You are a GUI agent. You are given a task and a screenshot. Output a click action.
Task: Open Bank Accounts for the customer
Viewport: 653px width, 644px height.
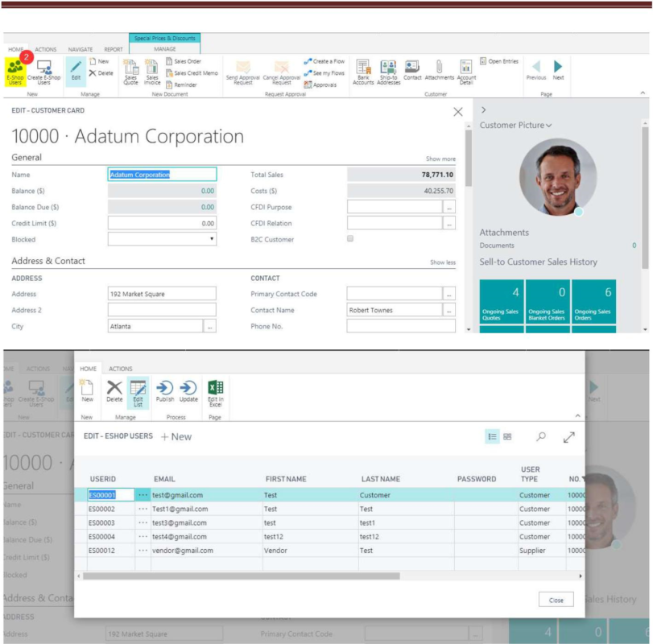(363, 72)
